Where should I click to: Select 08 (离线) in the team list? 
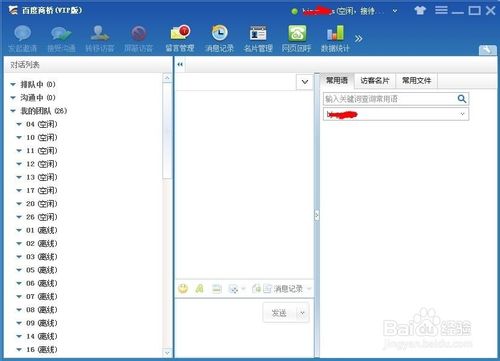coord(42,310)
